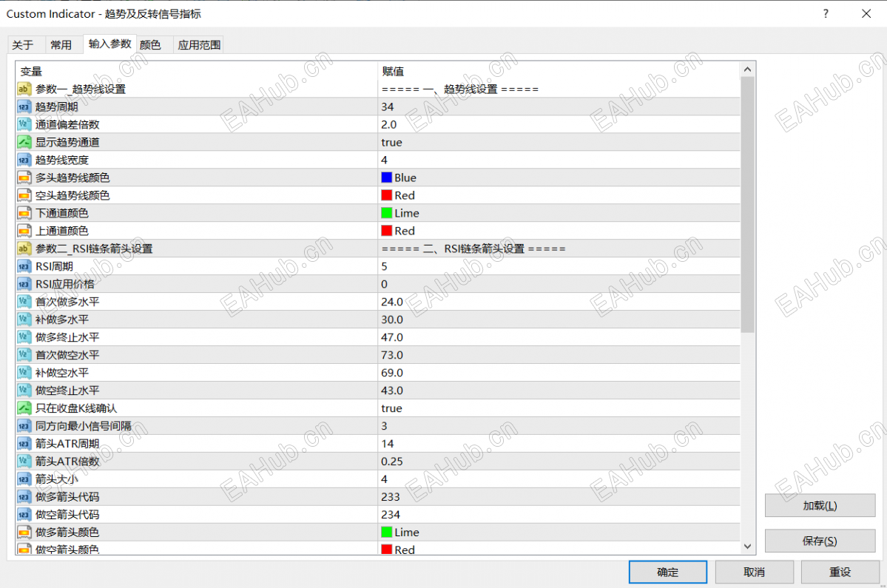Image resolution: width=887 pixels, height=588 pixels.
Task: Click the 赋值 column header
Action: pos(393,71)
